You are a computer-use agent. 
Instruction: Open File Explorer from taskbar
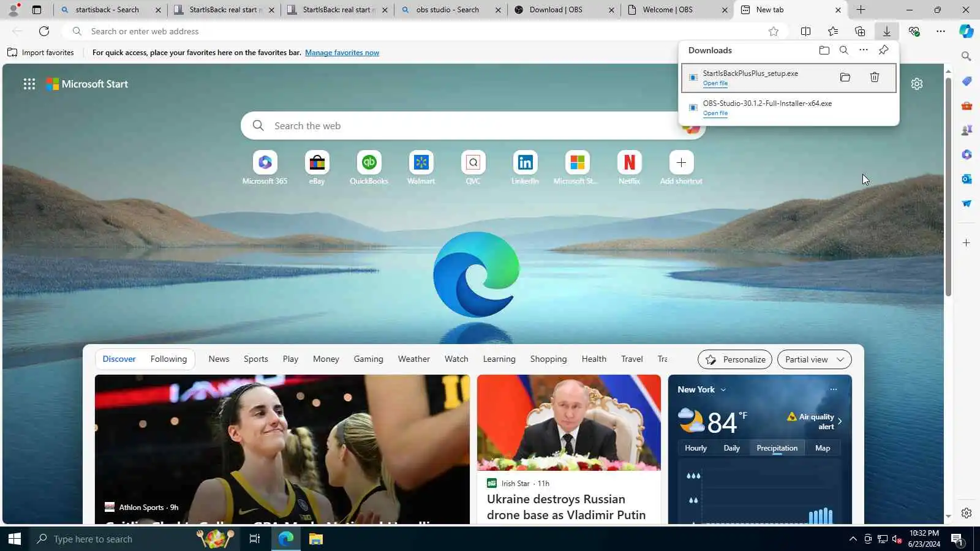coord(316,539)
